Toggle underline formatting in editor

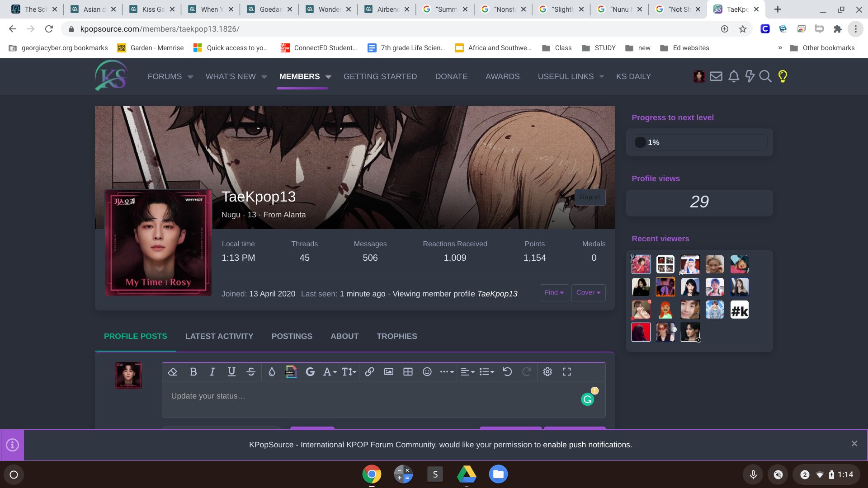(231, 372)
